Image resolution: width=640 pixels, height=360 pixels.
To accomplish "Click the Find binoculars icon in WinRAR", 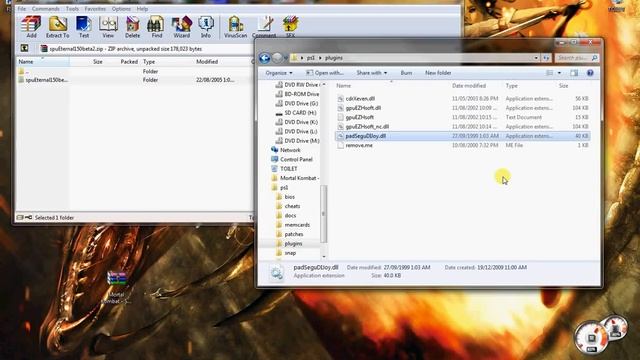I will click(x=157, y=27).
